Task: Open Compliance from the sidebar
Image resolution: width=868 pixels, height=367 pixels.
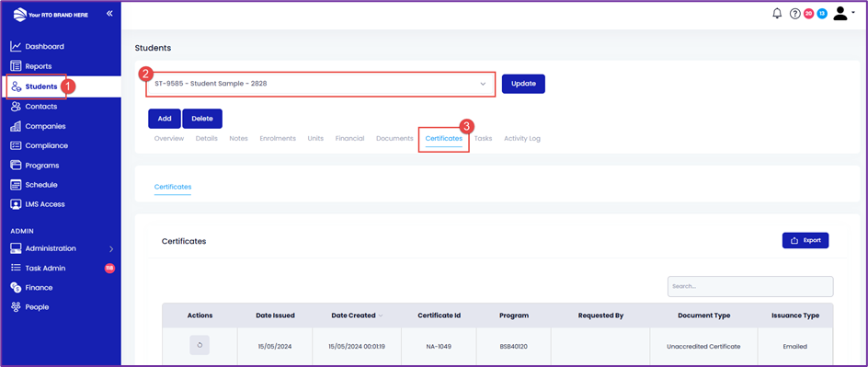Action: tap(47, 145)
